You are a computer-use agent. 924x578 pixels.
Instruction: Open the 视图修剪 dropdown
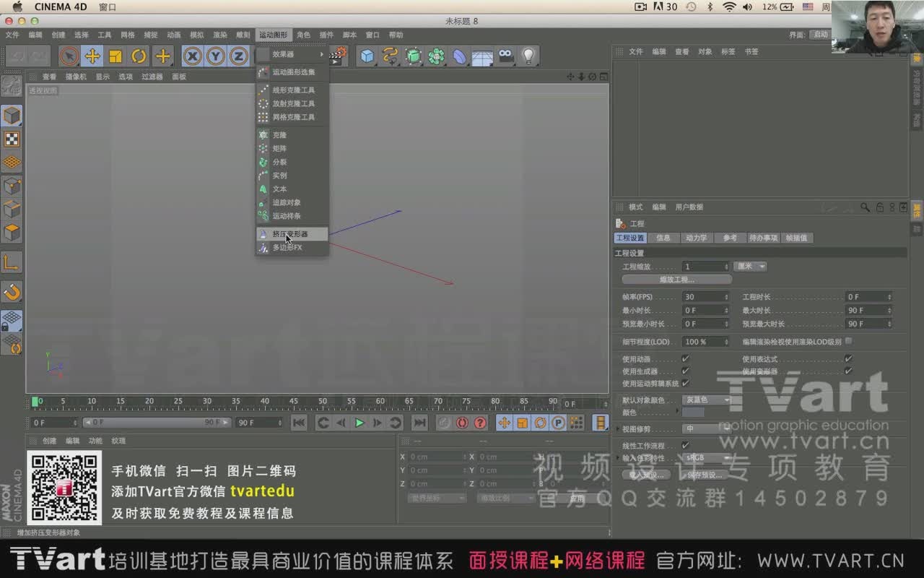click(x=707, y=428)
